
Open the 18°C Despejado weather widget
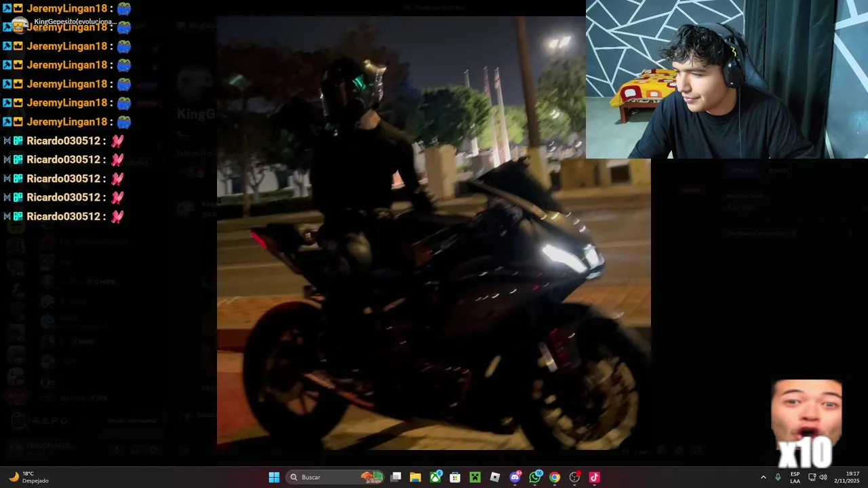coord(29,477)
